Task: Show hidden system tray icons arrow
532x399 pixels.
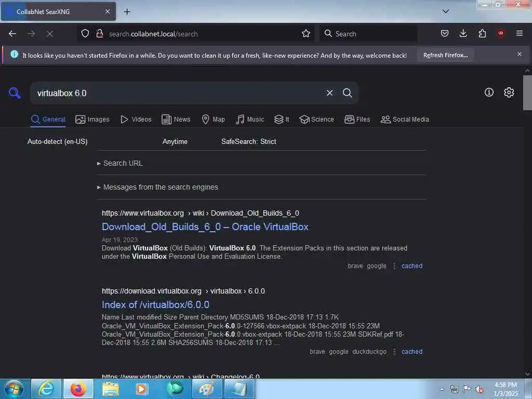Action: pos(442,389)
